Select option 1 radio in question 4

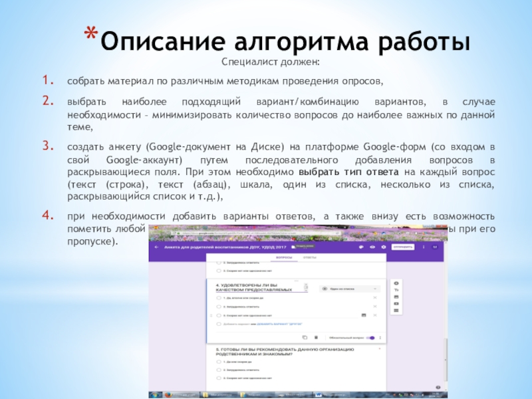pos(219,298)
